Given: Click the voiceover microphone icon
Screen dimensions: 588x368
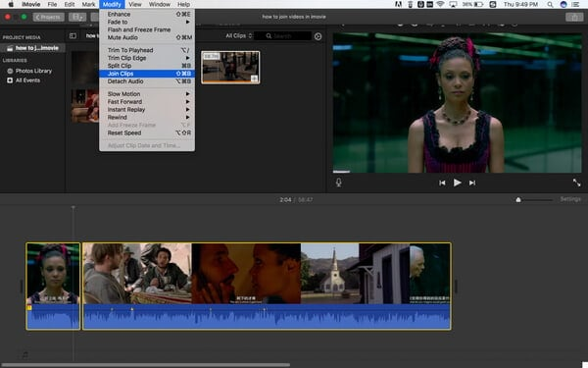Looking at the screenshot, I should click(339, 183).
